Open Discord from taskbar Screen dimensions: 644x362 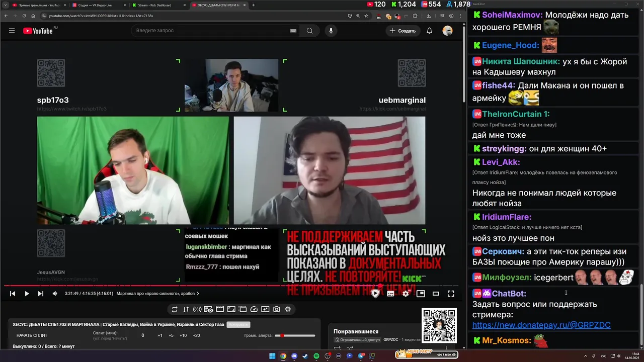tap(294, 356)
